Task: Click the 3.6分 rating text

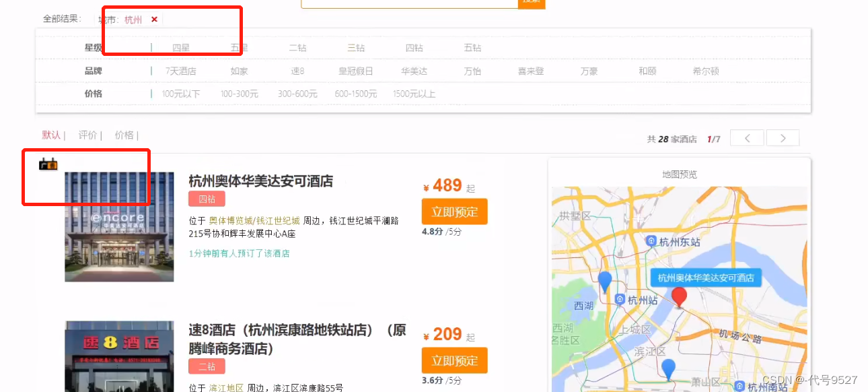Action: 433,381
